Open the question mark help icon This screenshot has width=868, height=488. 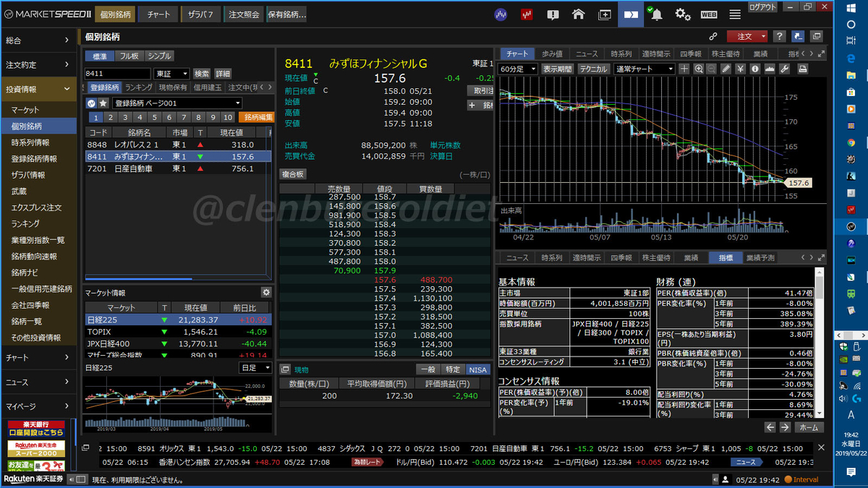pyautogui.click(x=780, y=36)
